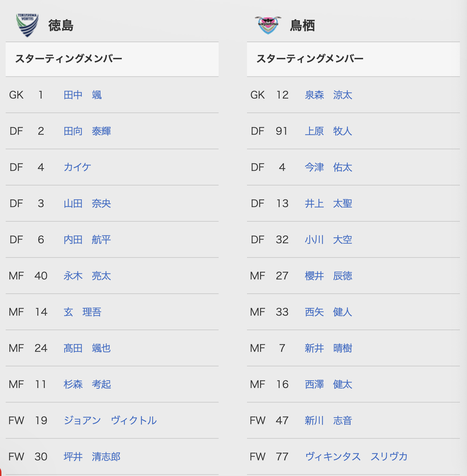Open 玄 理吾 player profile
The width and height of the screenshot is (467, 476).
coord(83,312)
